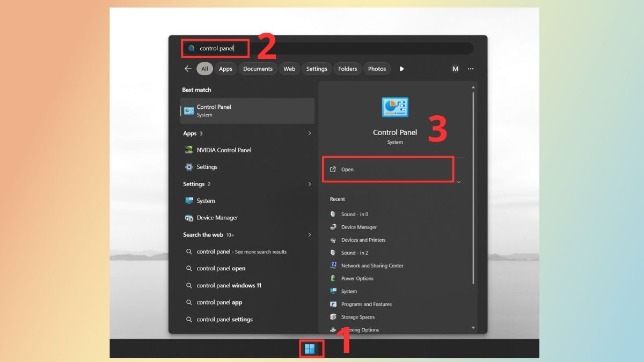Switch to the Photos filter tab
Screen dimensions: 644x362
(x=377, y=69)
